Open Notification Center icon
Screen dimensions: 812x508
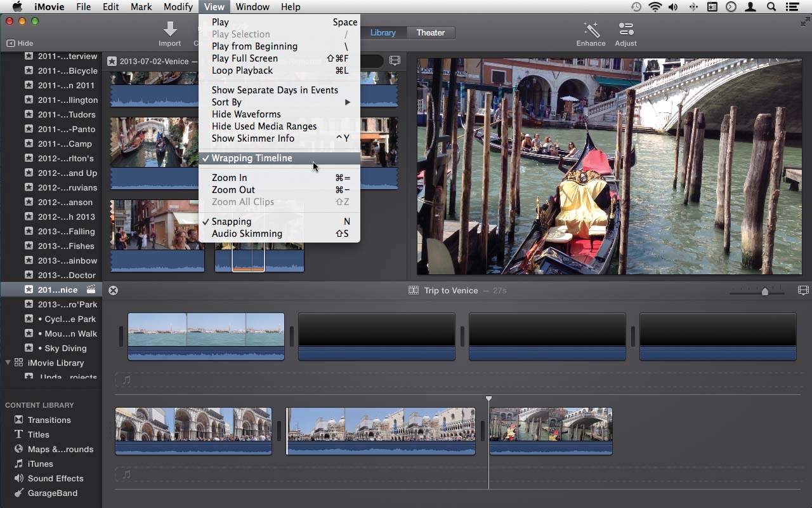[x=792, y=7]
